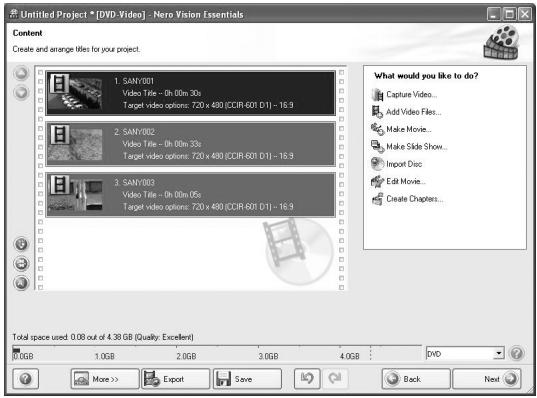
Task: Click SANY001 target video options text
Action: 208,105
